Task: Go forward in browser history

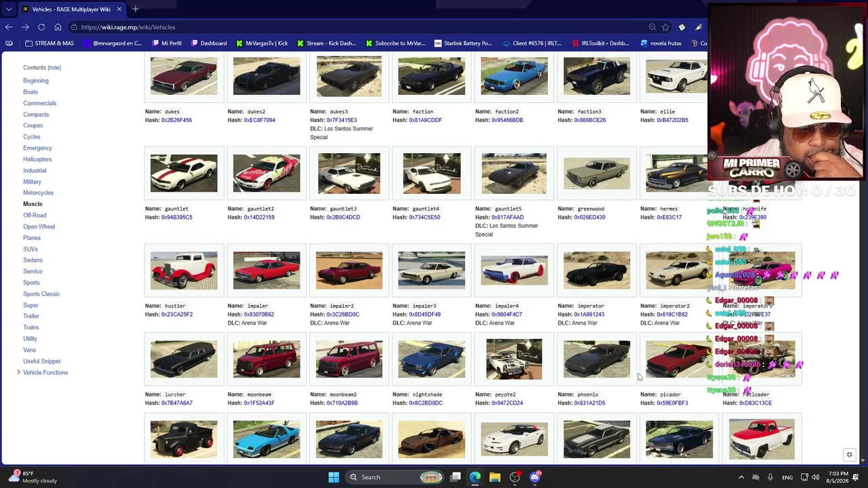Action: [x=25, y=27]
